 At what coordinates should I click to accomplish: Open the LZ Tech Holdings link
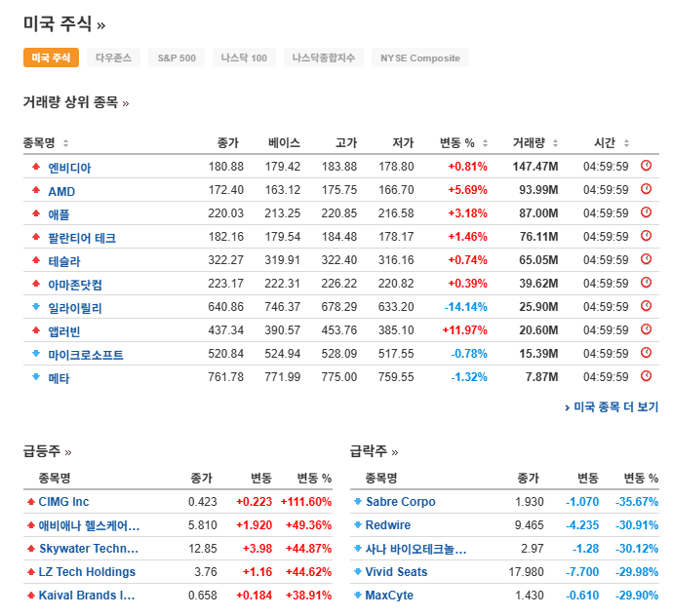87,572
